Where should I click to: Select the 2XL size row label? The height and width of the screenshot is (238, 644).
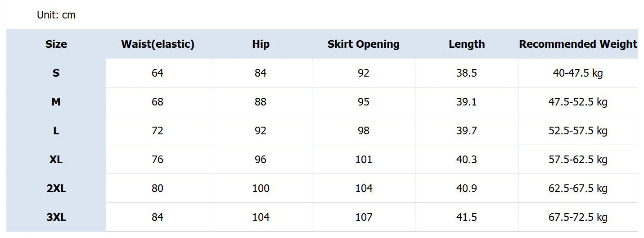56,188
